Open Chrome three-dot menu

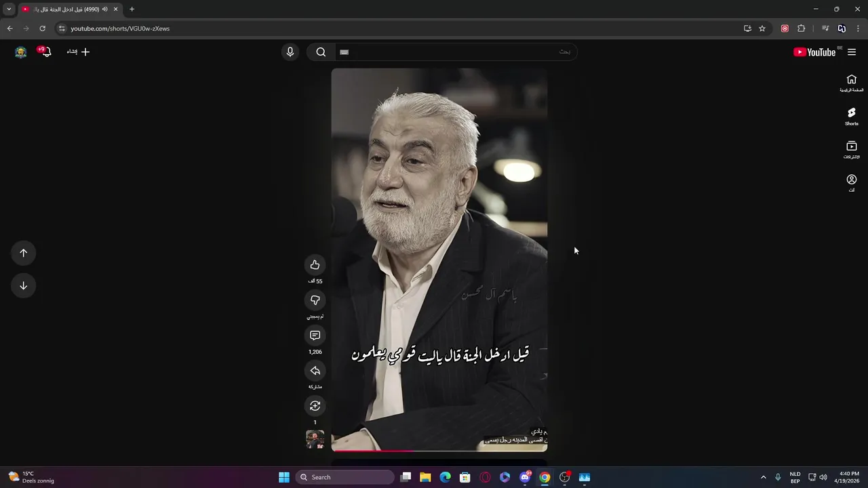(x=858, y=28)
